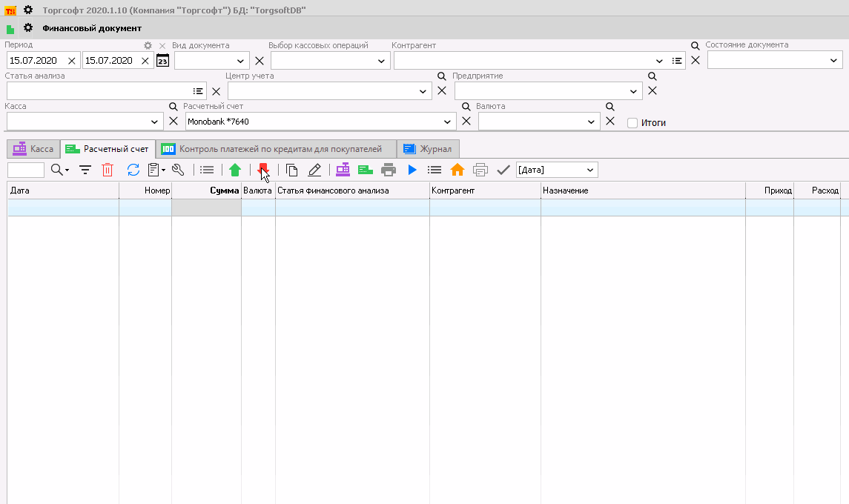Enable the Итоги checkbox
This screenshot has height=504, width=849.
[632, 123]
